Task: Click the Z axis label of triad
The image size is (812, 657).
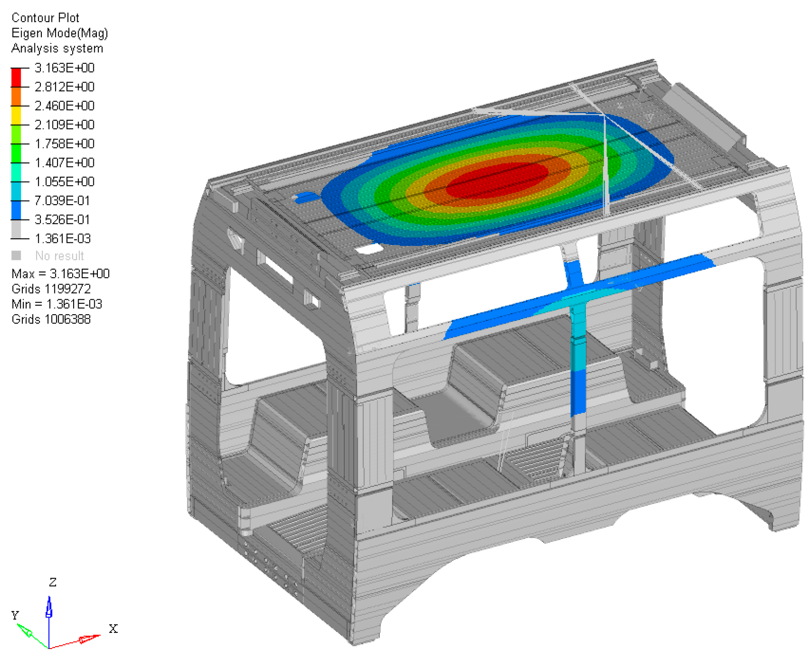Action: pyautogui.click(x=53, y=583)
